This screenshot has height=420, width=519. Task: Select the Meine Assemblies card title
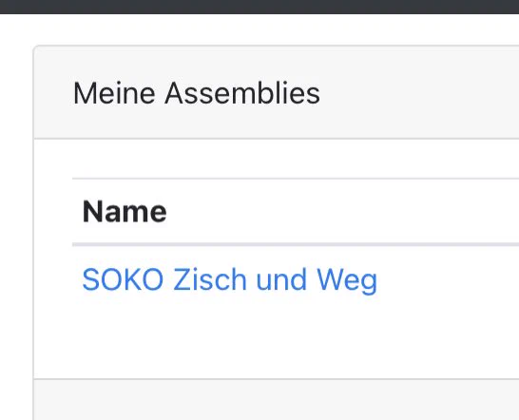(197, 93)
